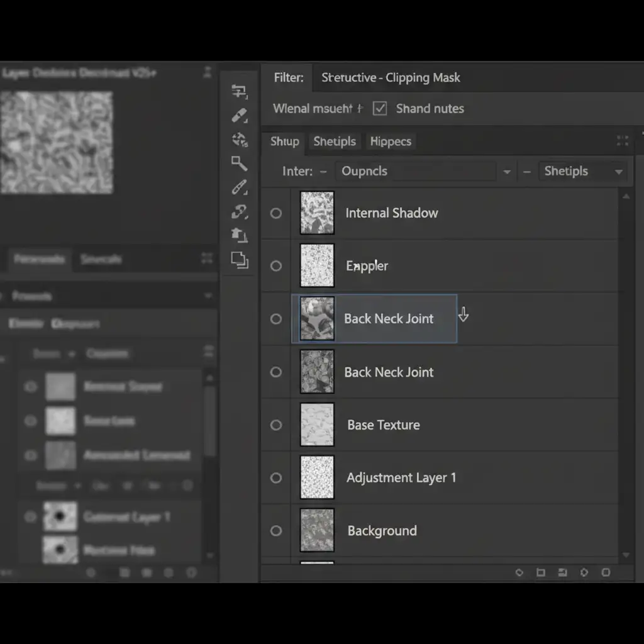Select the Adjustment Layer 1 row
This screenshot has height=644, width=644.
click(401, 478)
